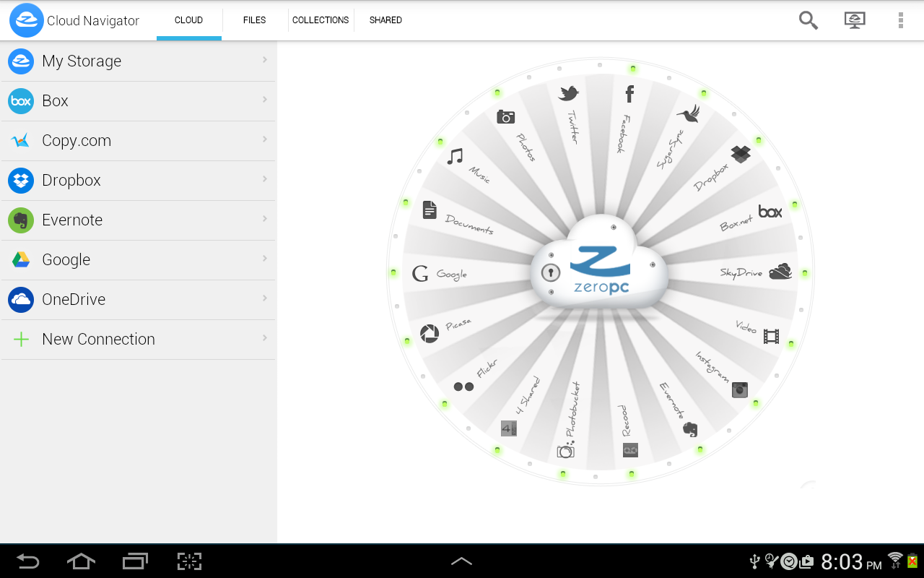Tap the screenshot capture button
924x578 pixels.
pyautogui.click(x=189, y=561)
